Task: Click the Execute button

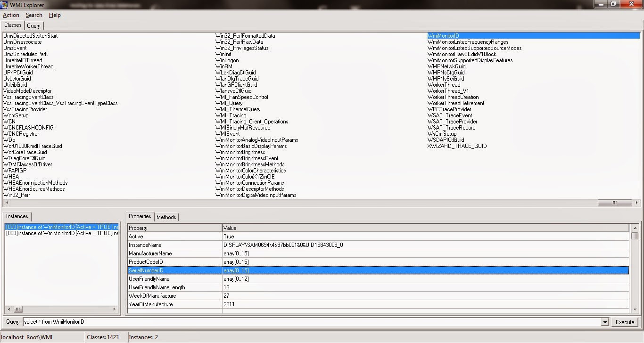Action: (x=625, y=322)
